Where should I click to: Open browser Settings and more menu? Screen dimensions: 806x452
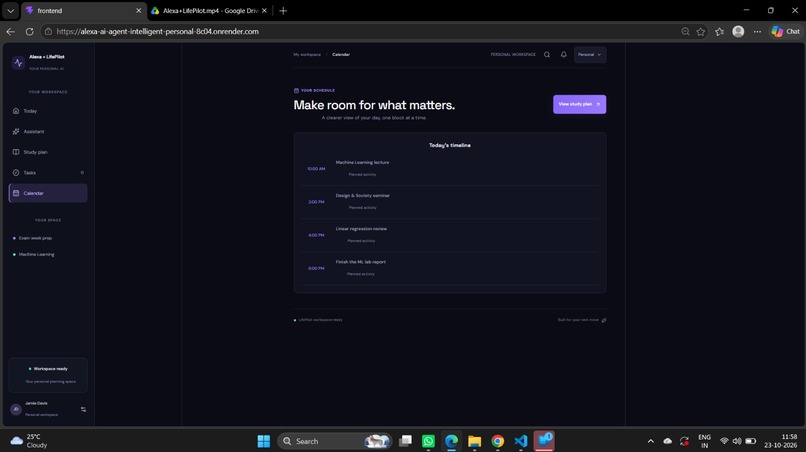coord(757,31)
